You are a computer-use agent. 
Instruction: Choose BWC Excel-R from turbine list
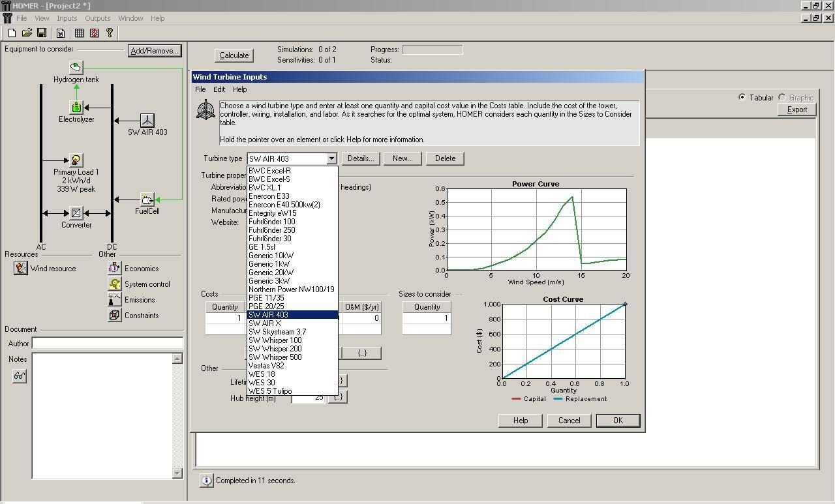[x=292, y=171]
